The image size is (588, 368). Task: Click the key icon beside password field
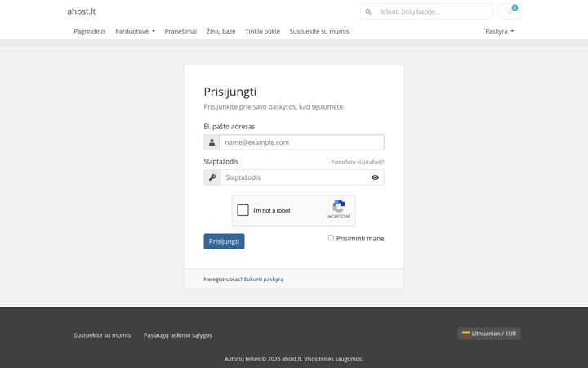(x=212, y=177)
